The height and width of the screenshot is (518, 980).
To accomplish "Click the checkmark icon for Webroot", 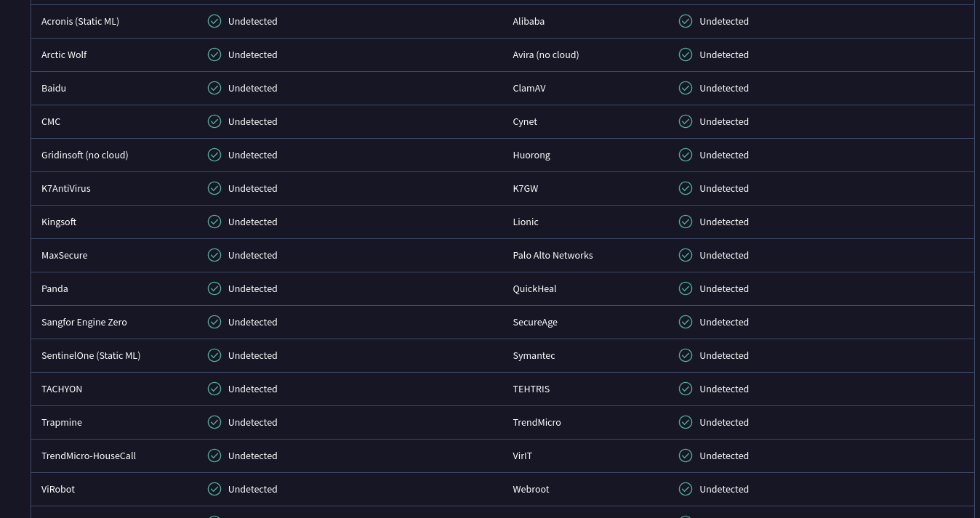I will click(x=686, y=489).
